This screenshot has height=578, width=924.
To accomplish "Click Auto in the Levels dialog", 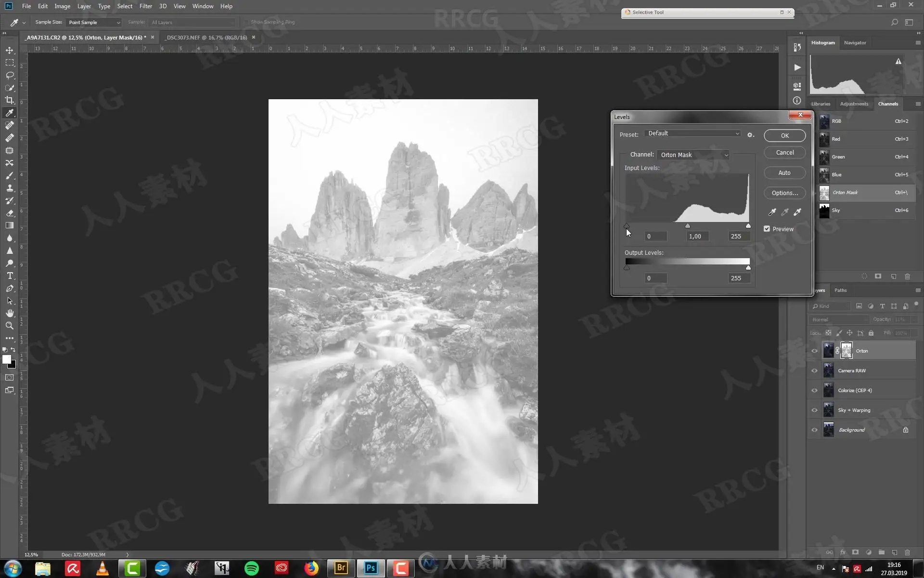I will point(784,172).
